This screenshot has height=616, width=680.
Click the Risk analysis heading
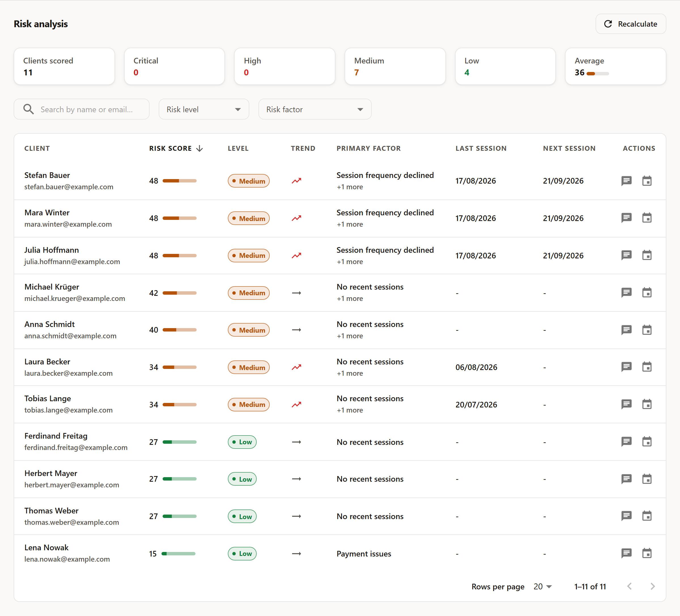coord(41,24)
